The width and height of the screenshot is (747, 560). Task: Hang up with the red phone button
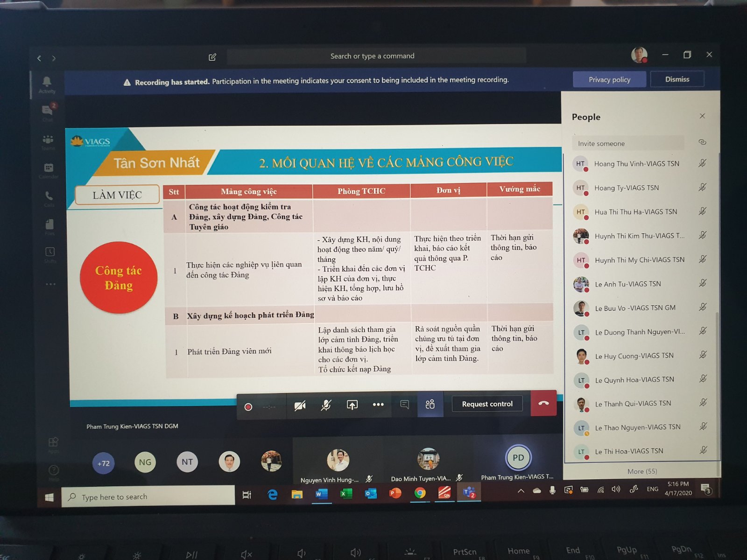point(543,403)
